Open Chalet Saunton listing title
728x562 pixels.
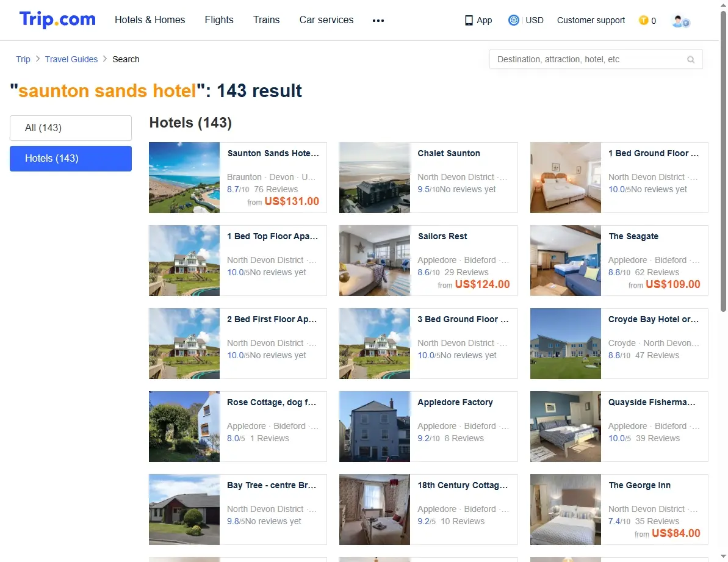[449, 154]
